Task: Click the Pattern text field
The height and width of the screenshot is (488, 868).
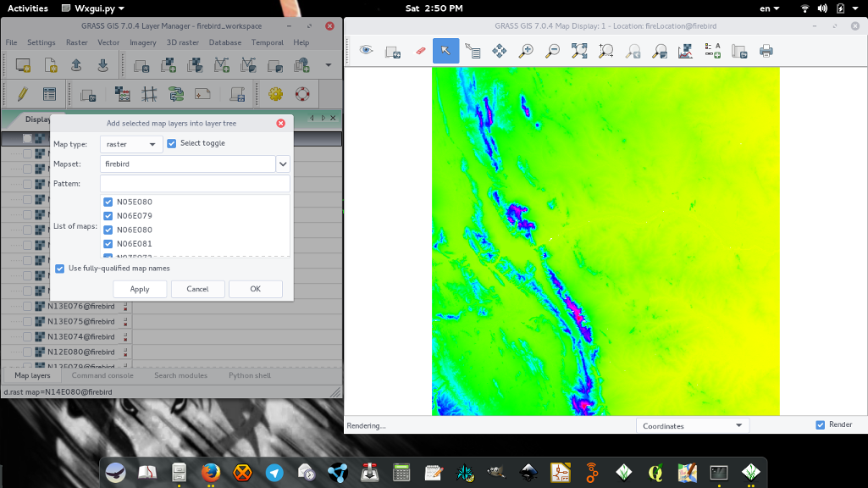Action: point(195,184)
